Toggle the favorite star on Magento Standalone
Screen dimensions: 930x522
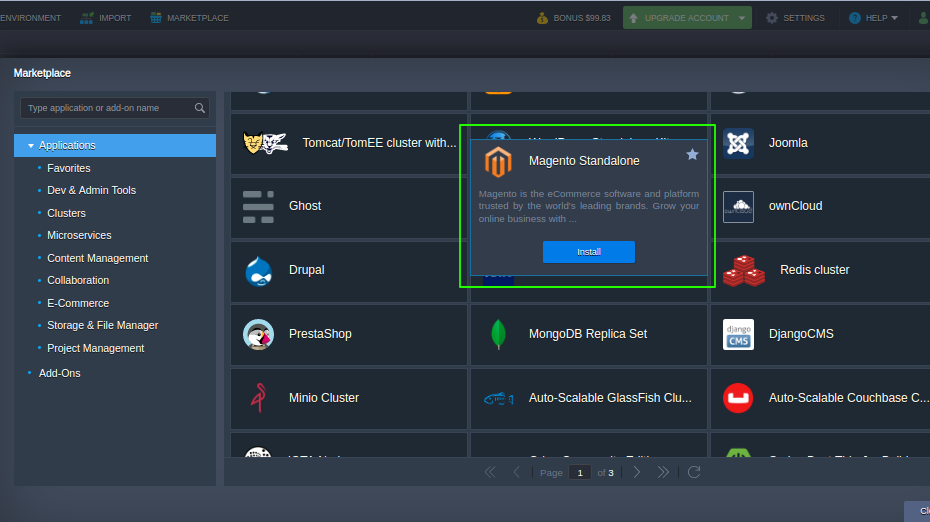(692, 155)
